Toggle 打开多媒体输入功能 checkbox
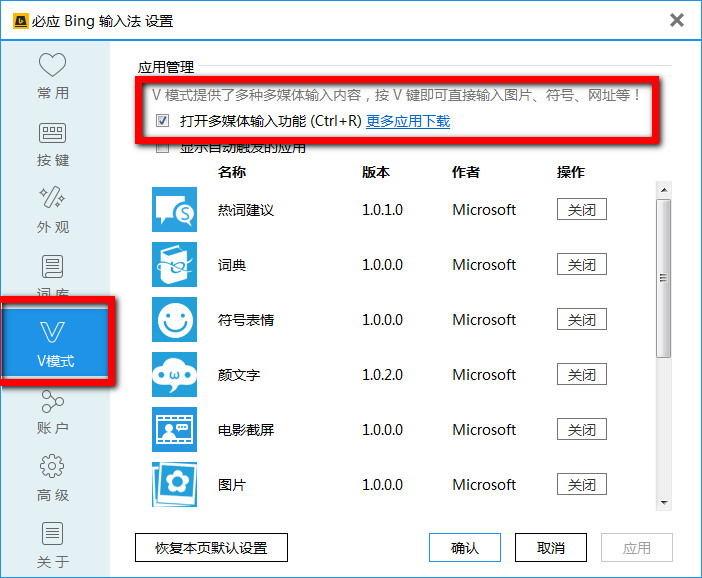This screenshot has height=578, width=702. tap(162, 120)
